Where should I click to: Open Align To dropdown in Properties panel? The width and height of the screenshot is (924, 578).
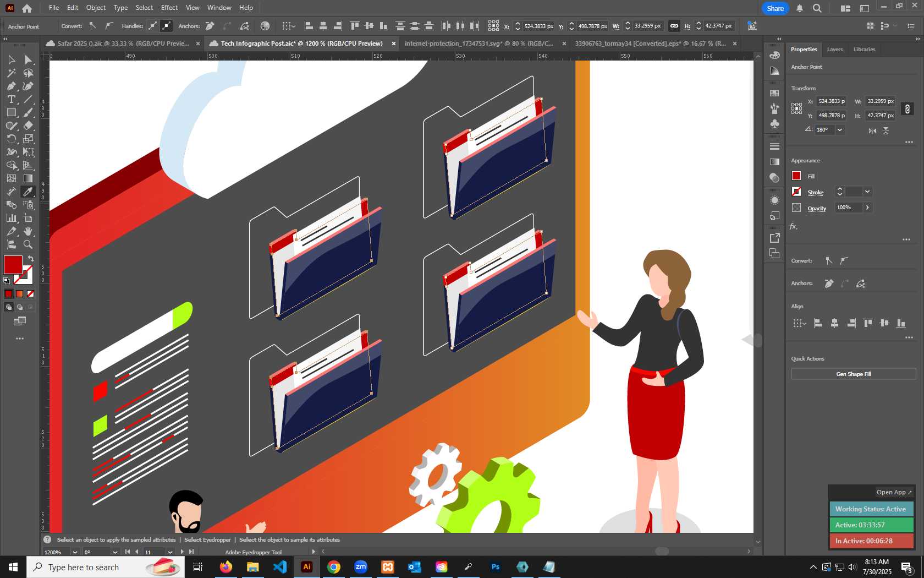pos(799,323)
